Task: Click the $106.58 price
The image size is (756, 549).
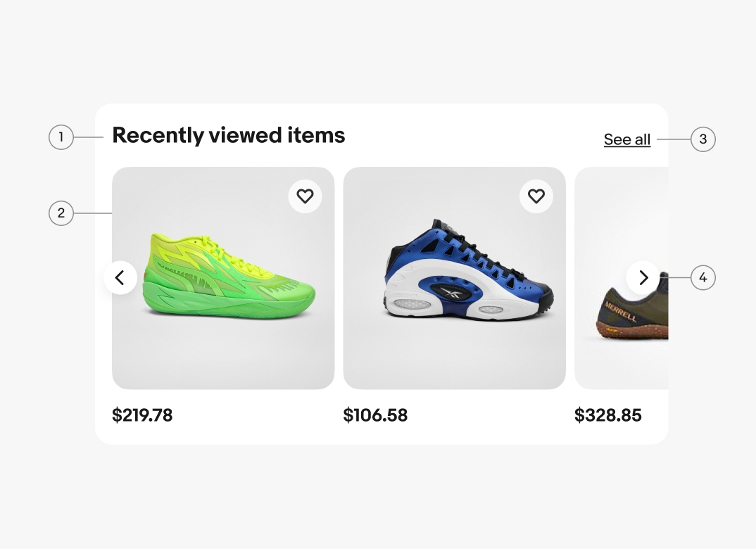Action: click(x=375, y=415)
